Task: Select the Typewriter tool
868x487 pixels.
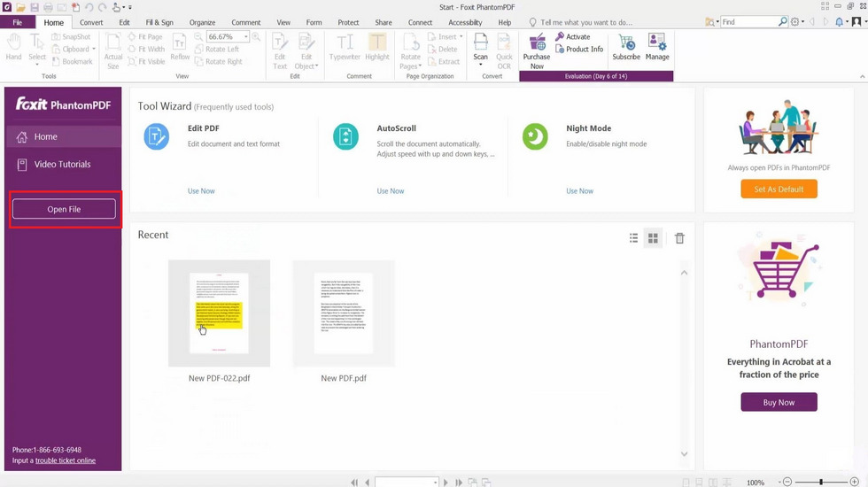Action: pos(345,47)
